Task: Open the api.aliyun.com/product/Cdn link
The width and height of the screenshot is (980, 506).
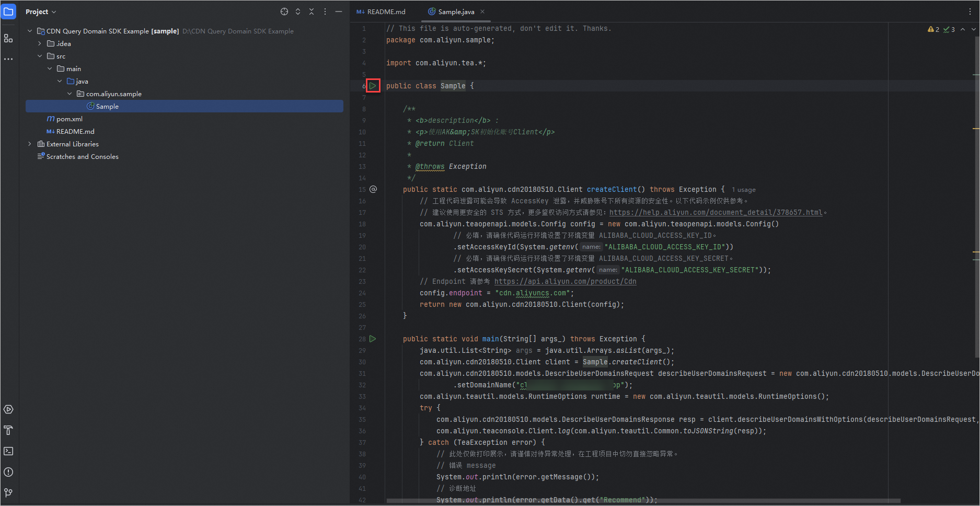Action: (566, 281)
